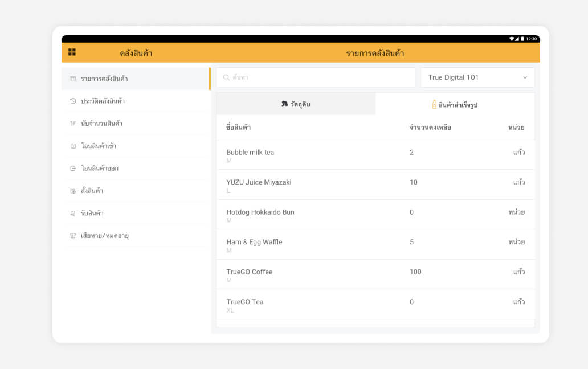Click the magnifying glass search icon

point(226,77)
